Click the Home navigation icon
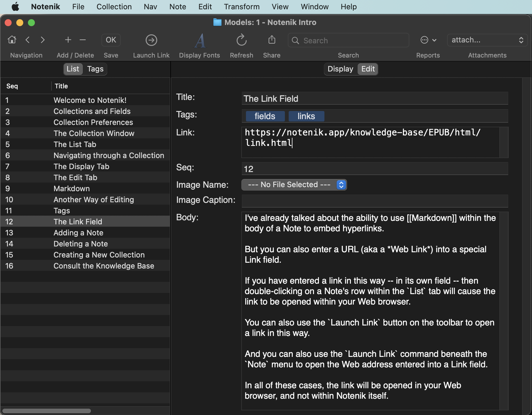 click(12, 40)
